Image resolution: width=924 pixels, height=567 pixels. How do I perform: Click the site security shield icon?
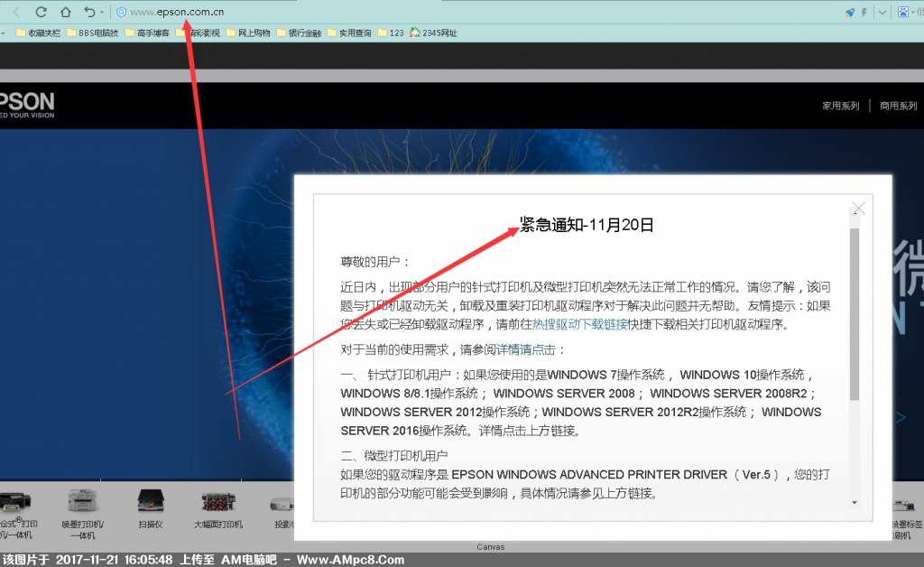pyautogui.click(x=121, y=12)
